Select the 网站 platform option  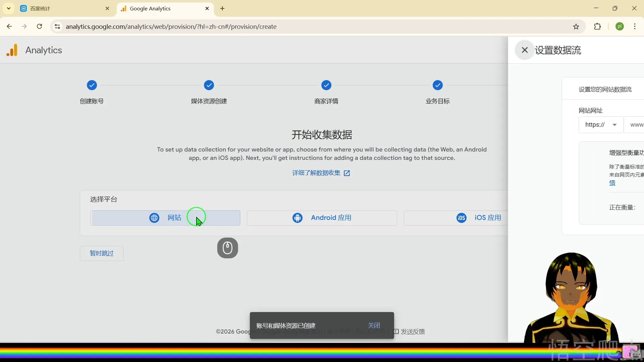tap(165, 218)
